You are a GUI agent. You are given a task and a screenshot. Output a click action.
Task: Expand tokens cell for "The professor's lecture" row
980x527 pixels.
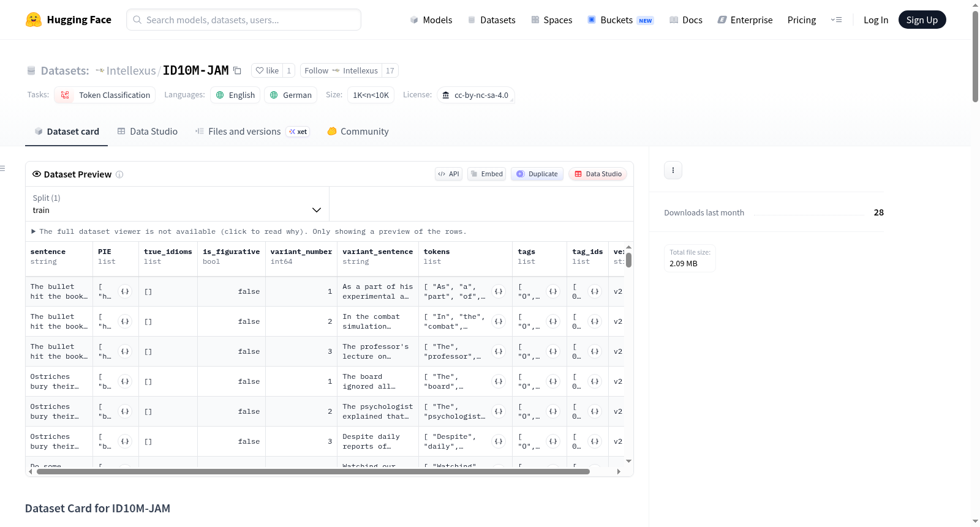[499, 351]
